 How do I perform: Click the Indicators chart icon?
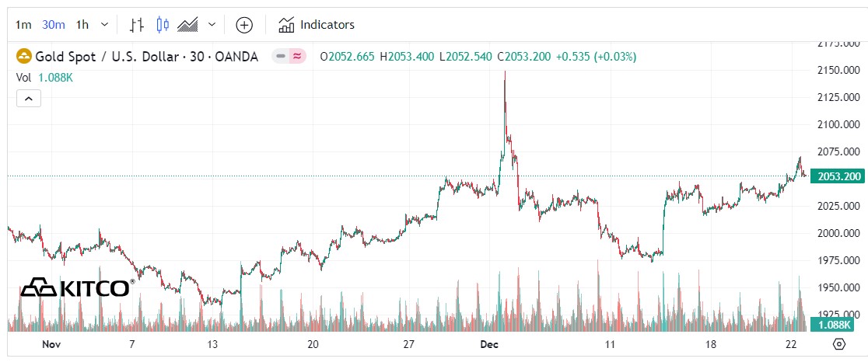click(286, 25)
